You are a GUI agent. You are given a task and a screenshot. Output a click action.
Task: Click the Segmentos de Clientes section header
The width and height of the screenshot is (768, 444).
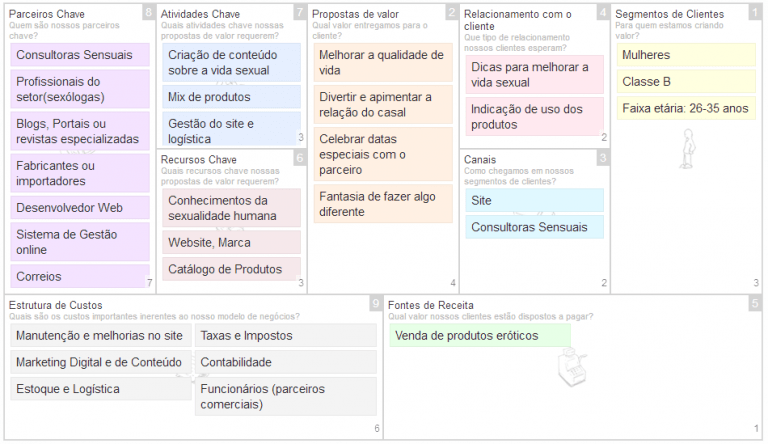[669, 14]
